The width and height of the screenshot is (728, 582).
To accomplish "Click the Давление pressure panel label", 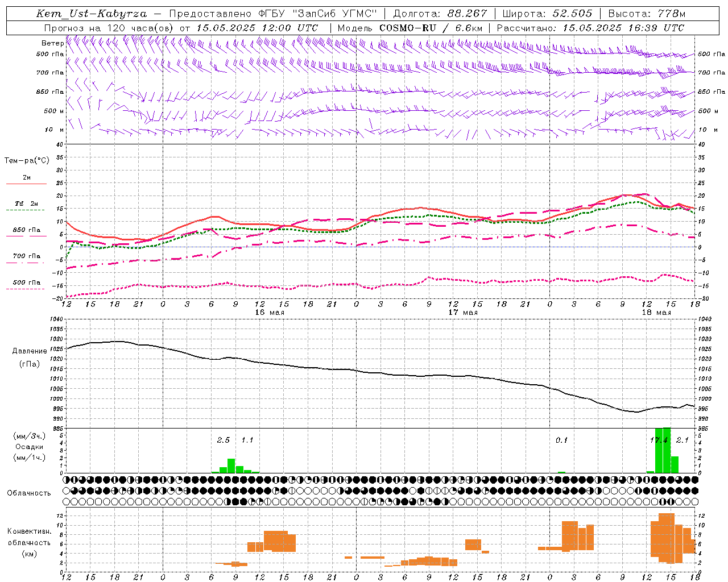I will coord(29,351).
